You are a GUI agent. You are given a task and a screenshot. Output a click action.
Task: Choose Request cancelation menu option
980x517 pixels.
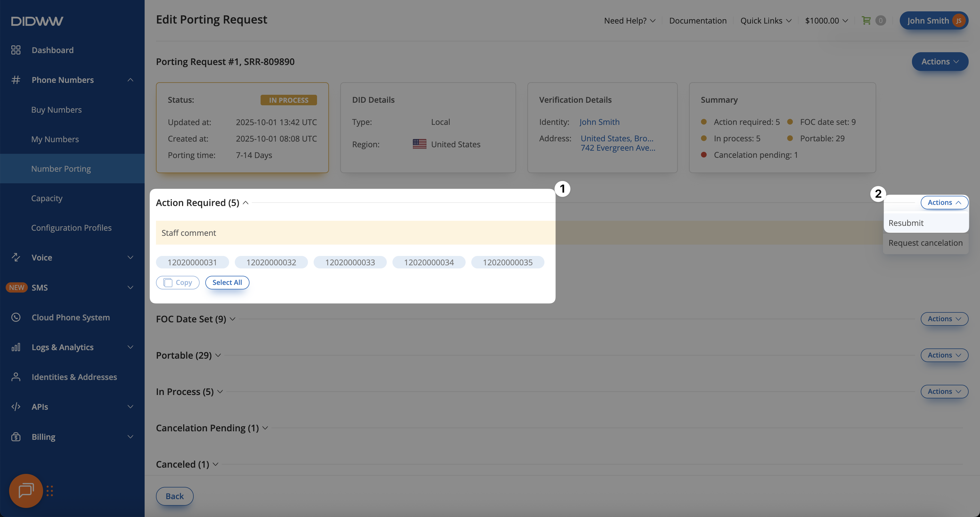[925, 243]
